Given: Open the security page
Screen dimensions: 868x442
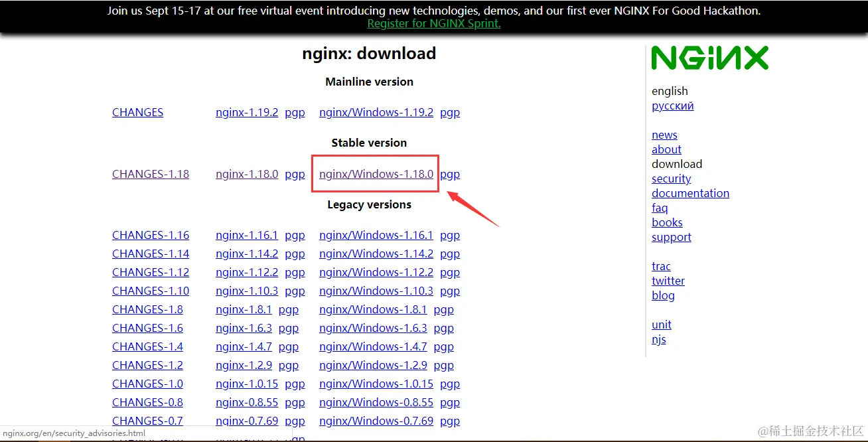Looking at the screenshot, I should (671, 179).
